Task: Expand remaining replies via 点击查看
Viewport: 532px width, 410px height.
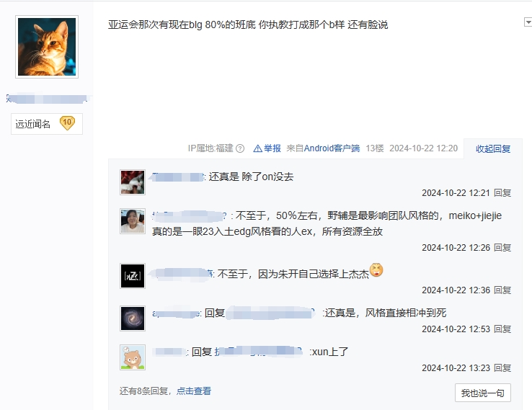Action: [x=194, y=391]
